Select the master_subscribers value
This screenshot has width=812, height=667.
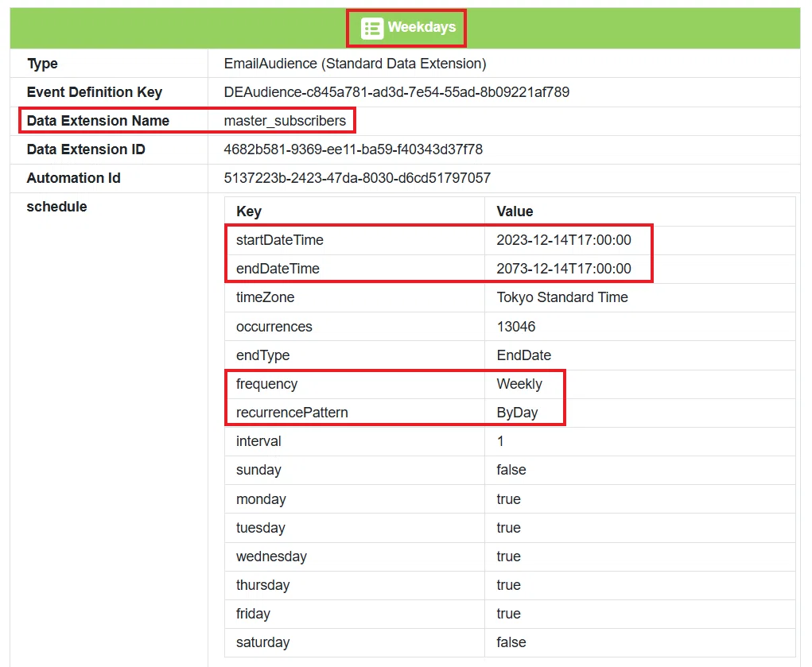point(285,121)
